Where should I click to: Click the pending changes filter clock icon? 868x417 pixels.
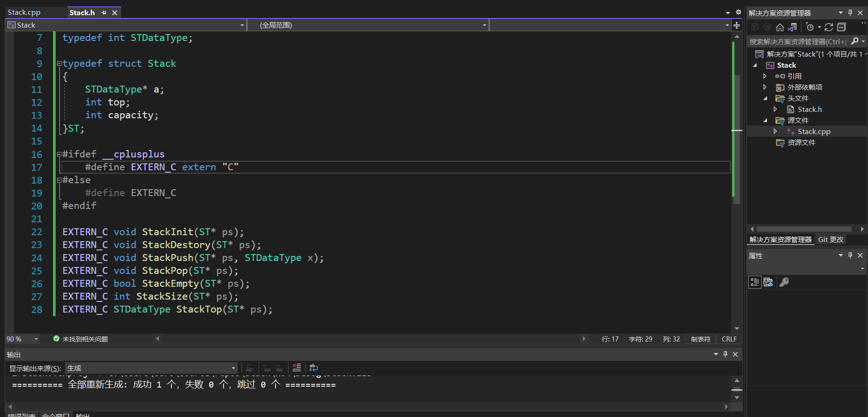[810, 27]
